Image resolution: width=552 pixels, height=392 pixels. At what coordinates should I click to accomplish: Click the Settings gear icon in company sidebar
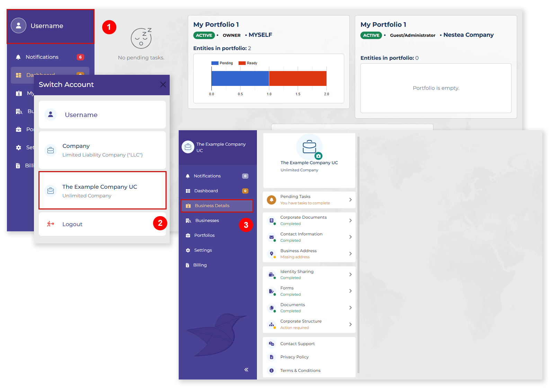point(188,250)
